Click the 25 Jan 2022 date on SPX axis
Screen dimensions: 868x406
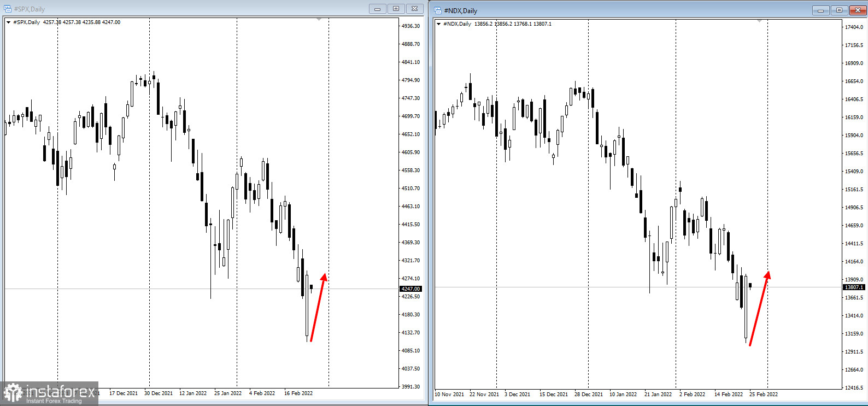228,393
